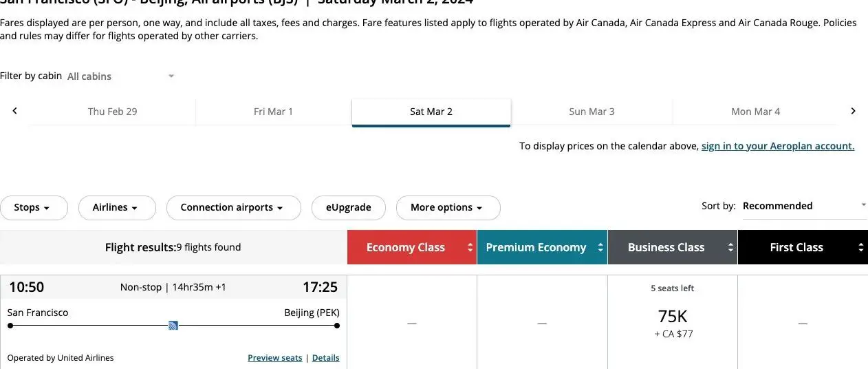Expand the Stops filter
This screenshot has width=868, height=369.
33,208
